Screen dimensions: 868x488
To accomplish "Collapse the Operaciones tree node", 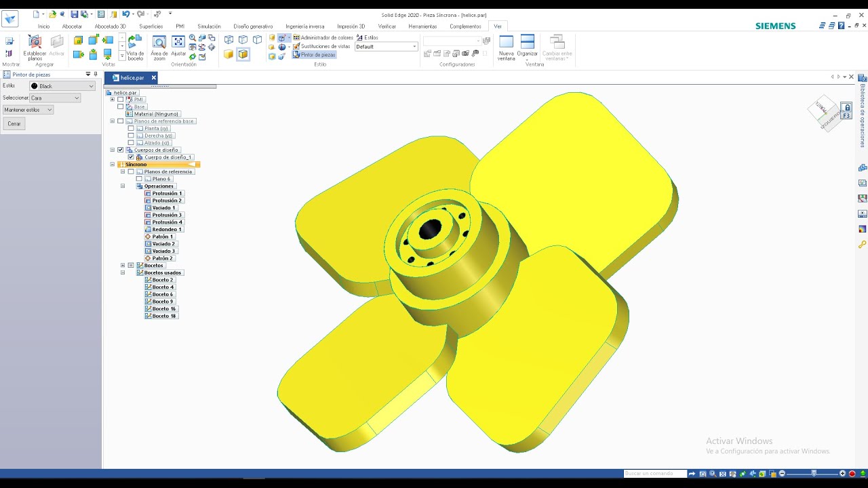I will (x=123, y=186).
